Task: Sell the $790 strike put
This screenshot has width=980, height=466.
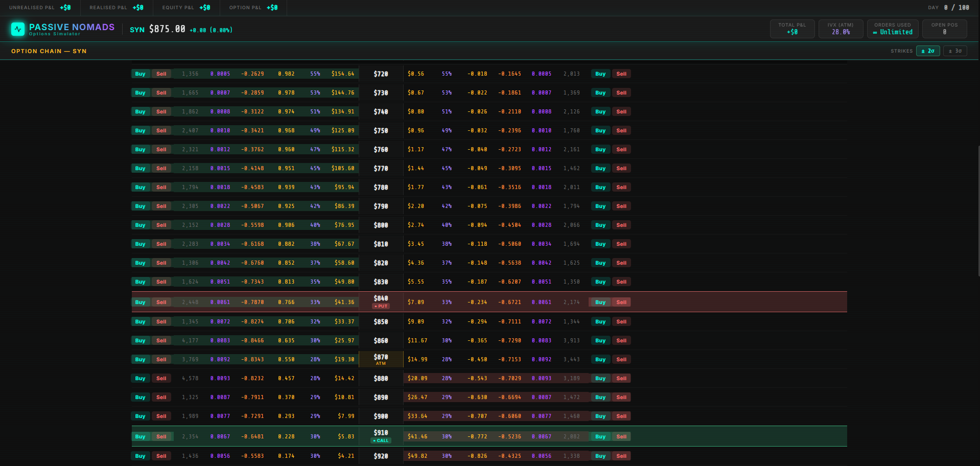Action: click(621, 206)
